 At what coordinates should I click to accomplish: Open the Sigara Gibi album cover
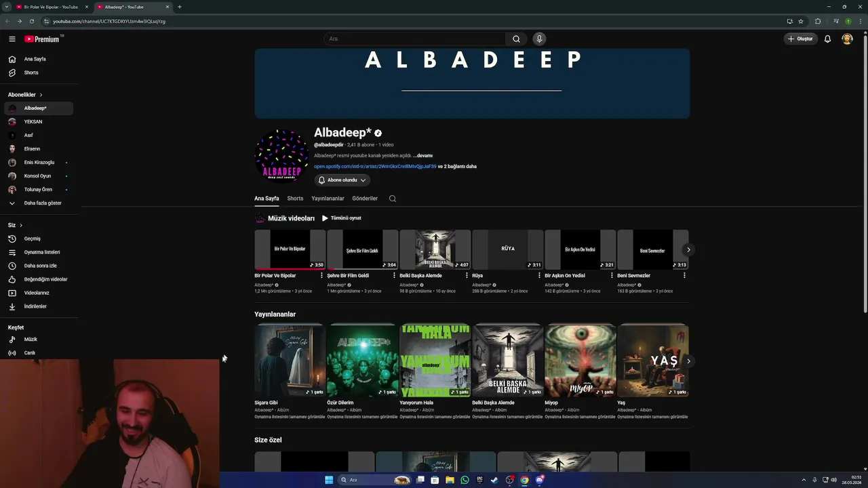click(x=290, y=361)
